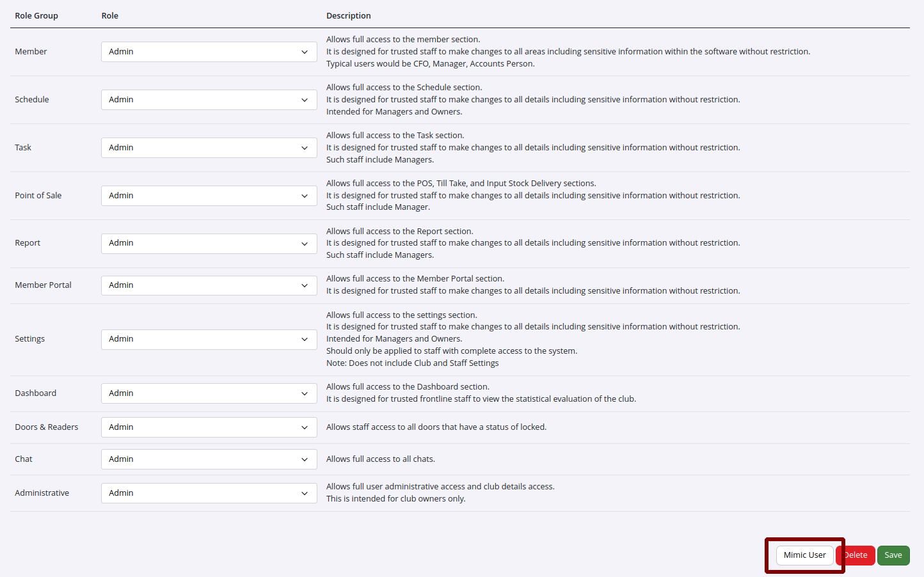Viewport: 924px width, 577px height.
Task: Click the Chat description text
Action: (x=380, y=459)
